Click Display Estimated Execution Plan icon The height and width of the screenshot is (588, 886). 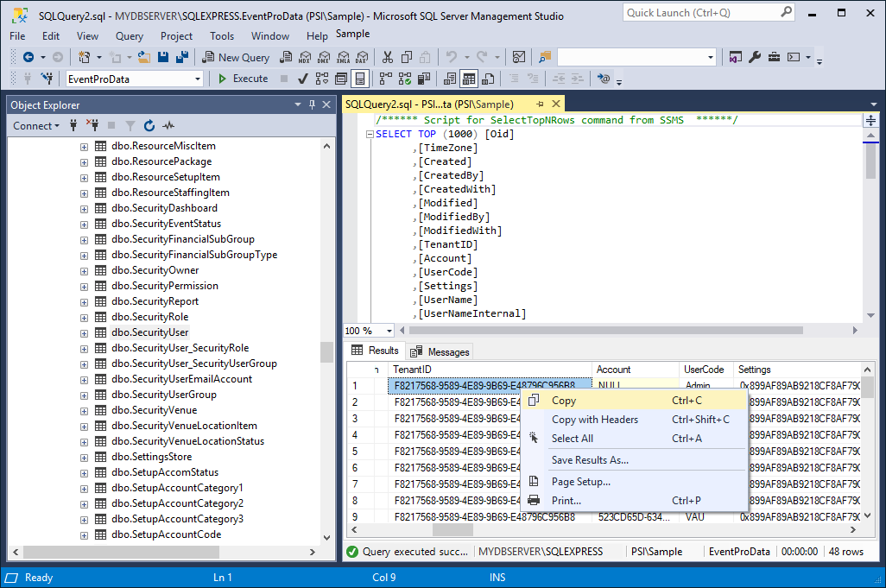pos(322,79)
